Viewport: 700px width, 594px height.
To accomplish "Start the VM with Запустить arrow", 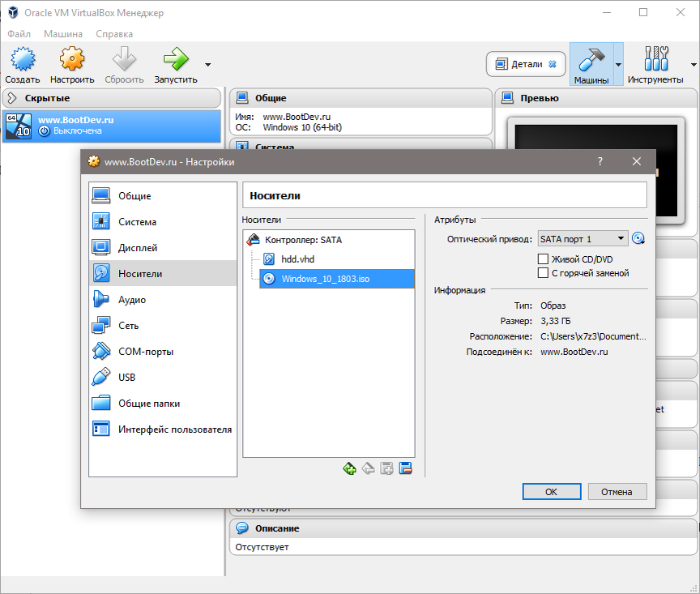I will pyautogui.click(x=176, y=59).
